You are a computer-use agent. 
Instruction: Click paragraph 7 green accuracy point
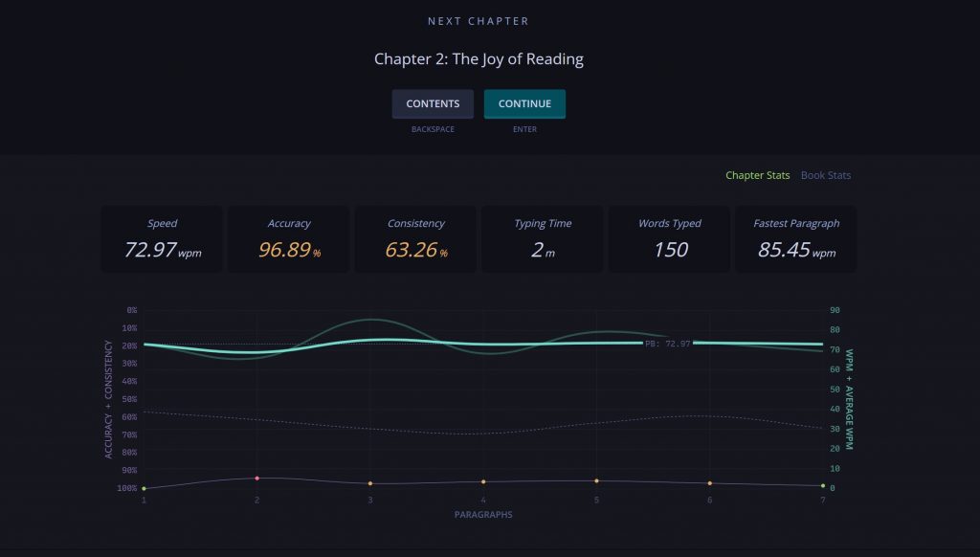pos(822,486)
